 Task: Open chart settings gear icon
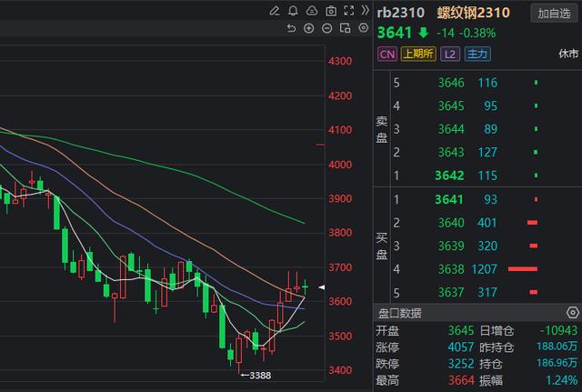click(x=363, y=28)
